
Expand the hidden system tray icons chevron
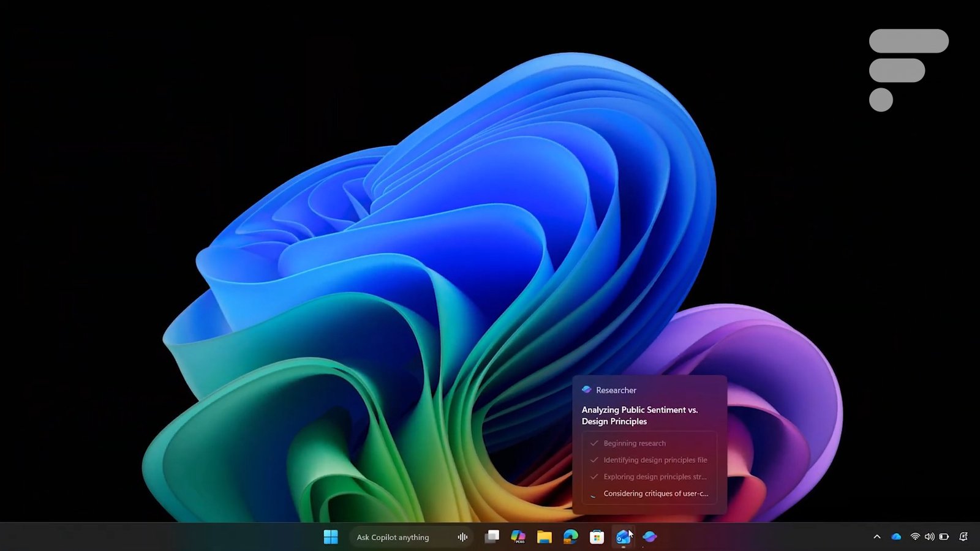(876, 537)
